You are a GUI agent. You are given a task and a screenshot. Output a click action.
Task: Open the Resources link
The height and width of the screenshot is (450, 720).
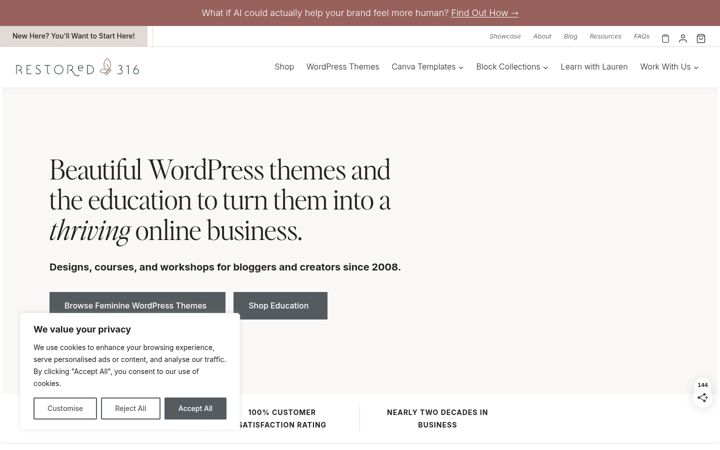coord(605,36)
